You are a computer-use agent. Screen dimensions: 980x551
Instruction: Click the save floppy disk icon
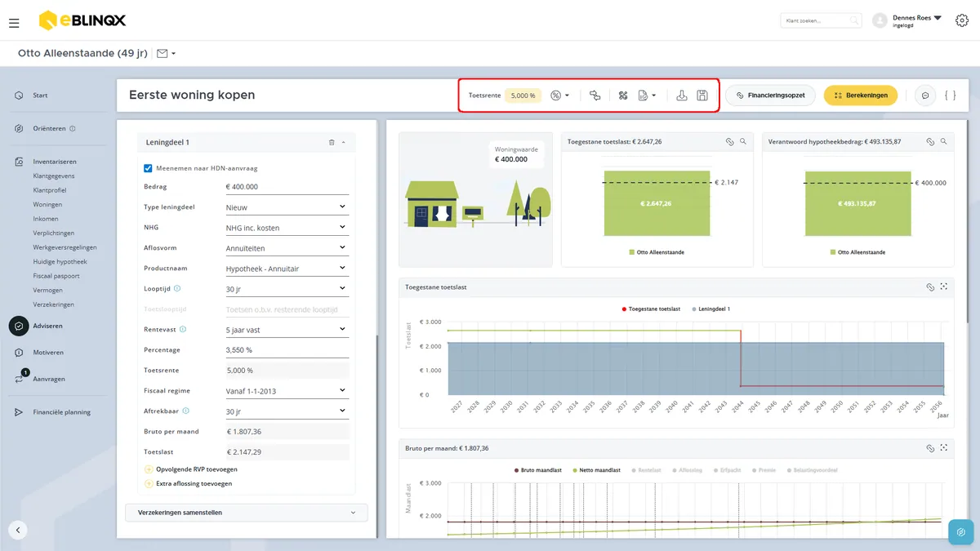pos(702,96)
